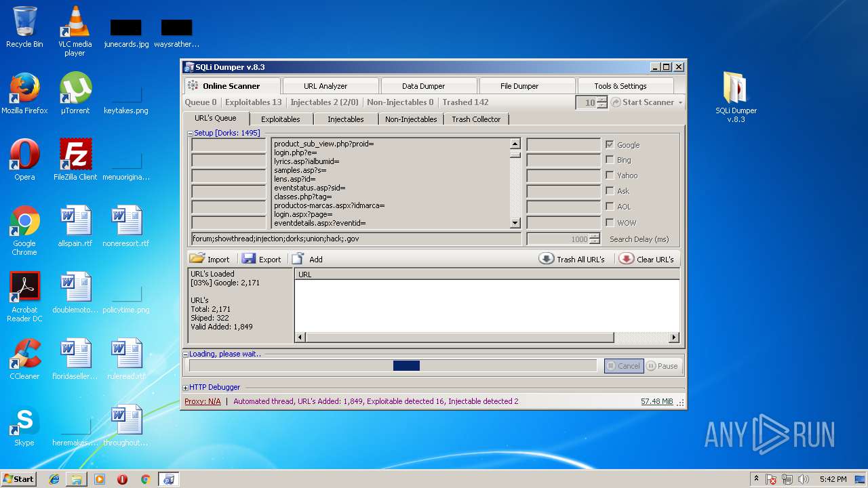Toggle the Google search engine checkbox
The height and width of the screenshot is (488, 868).
click(x=610, y=144)
